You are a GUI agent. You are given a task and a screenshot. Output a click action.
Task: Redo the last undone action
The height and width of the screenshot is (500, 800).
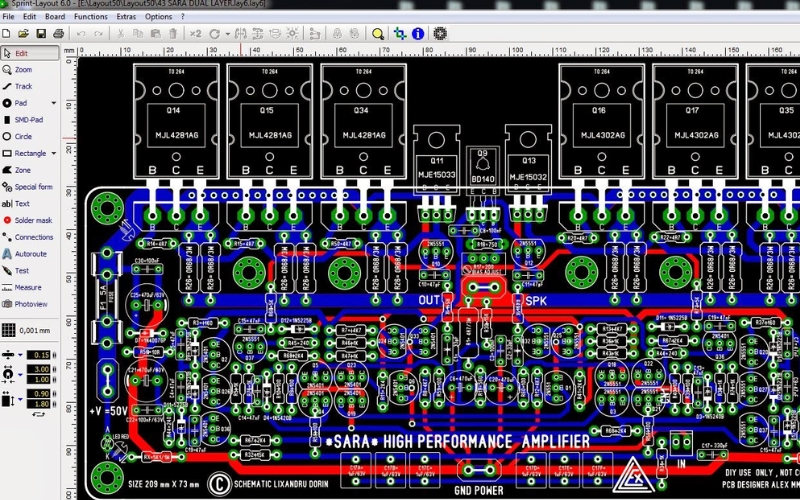(x=98, y=34)
